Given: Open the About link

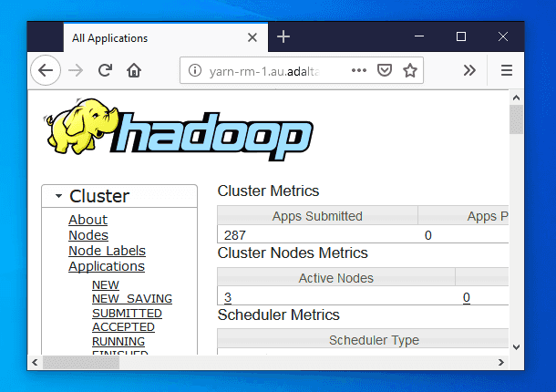Looking at the screenshot, I should coord(88,220).
